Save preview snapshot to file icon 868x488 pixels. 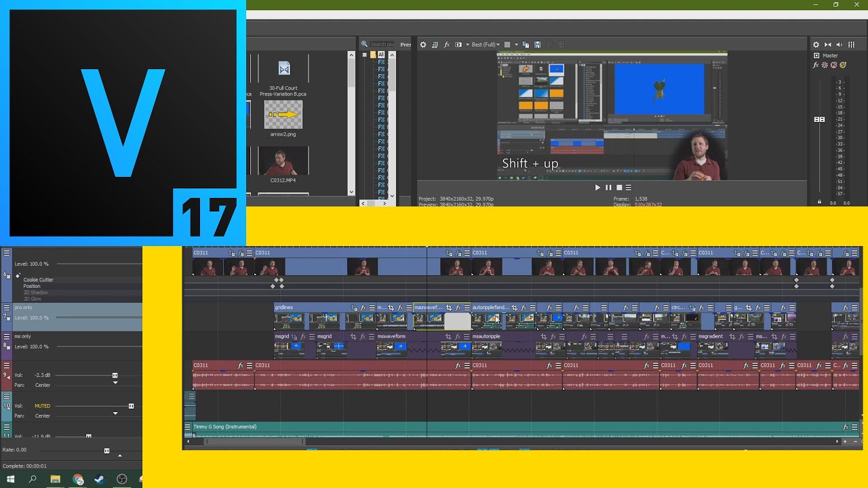[536, 45]
